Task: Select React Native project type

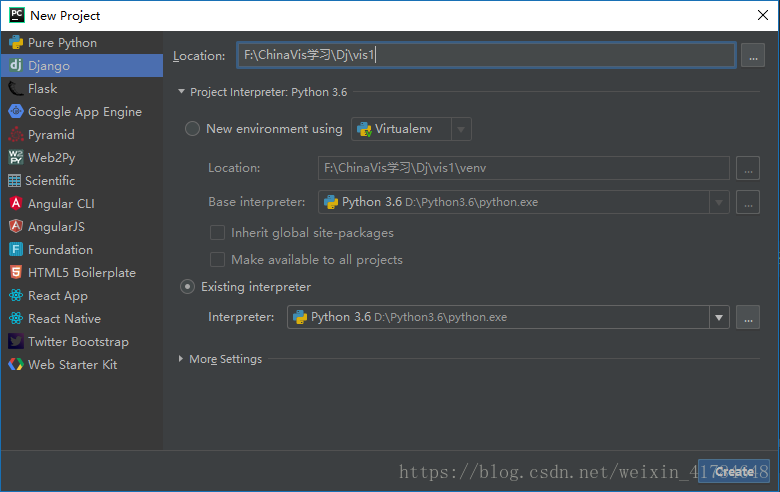Action: click(82, 318)
